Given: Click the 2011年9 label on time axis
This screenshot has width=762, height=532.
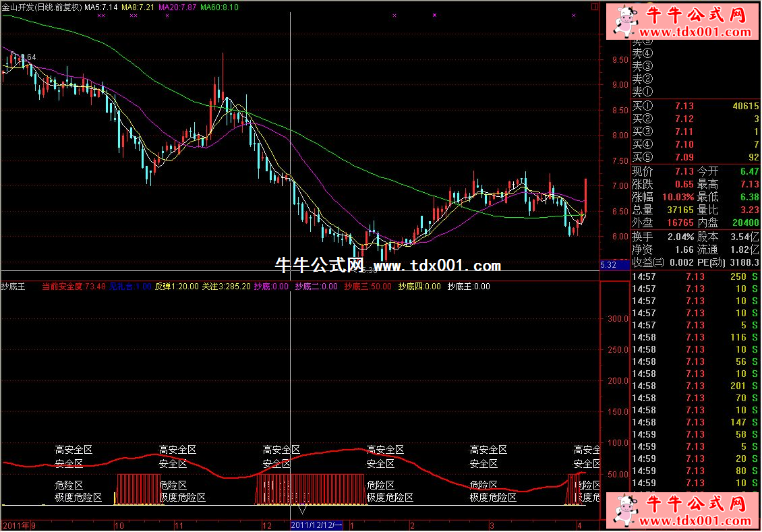Looking at the screenshot, I should pyautogui.click(x=20, y=526).
